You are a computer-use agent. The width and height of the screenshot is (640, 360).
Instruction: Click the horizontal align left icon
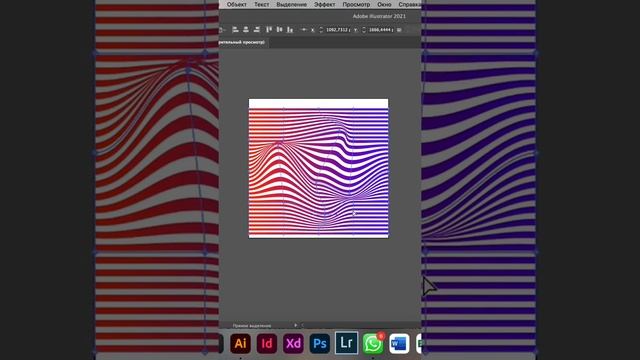[235, 29]
